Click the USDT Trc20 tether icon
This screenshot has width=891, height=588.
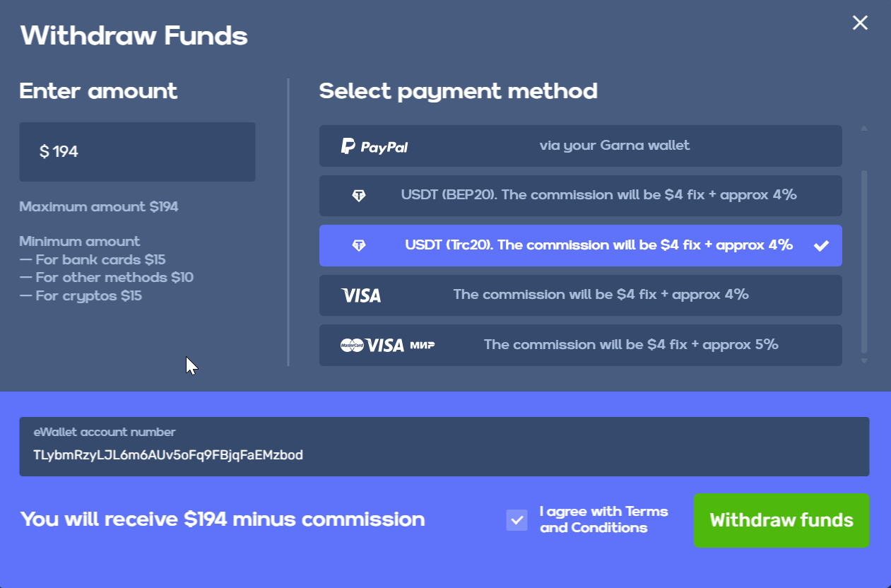tap(359, 246)
